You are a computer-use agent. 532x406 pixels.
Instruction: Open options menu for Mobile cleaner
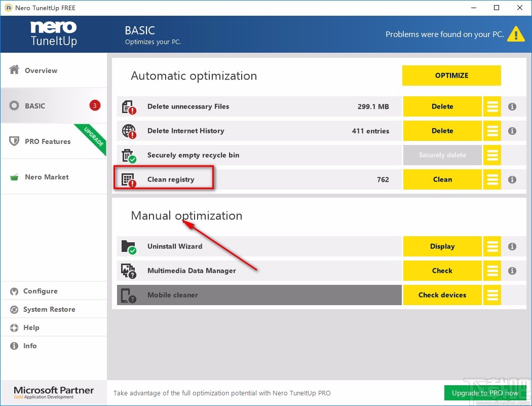pos(492,295)
